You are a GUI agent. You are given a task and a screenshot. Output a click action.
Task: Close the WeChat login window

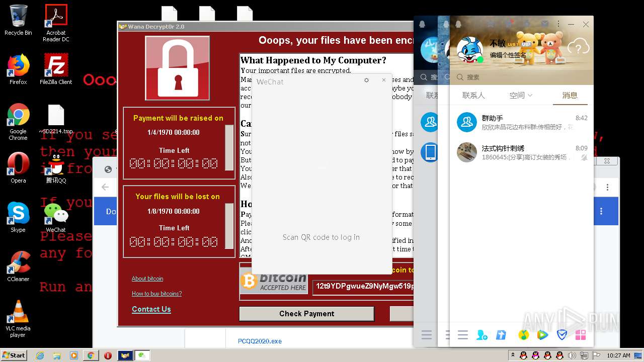[384, 80]
